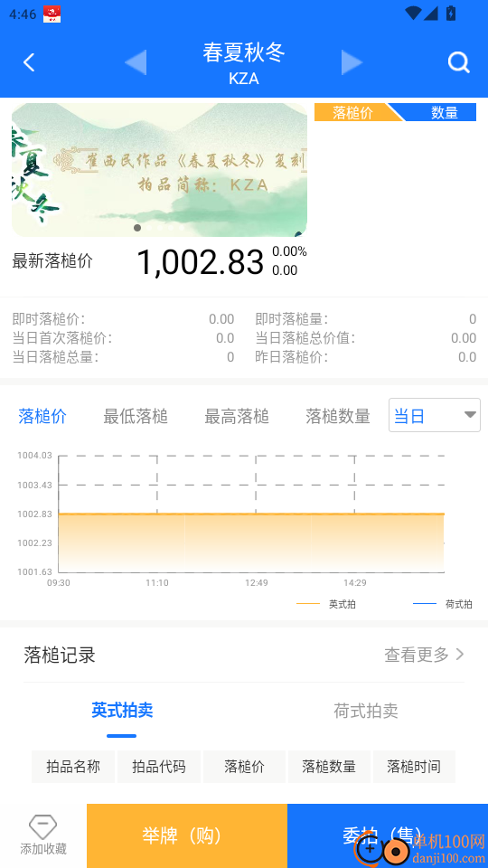
Task: Click the 拍品名称 column header
Action: pos(73,767)
